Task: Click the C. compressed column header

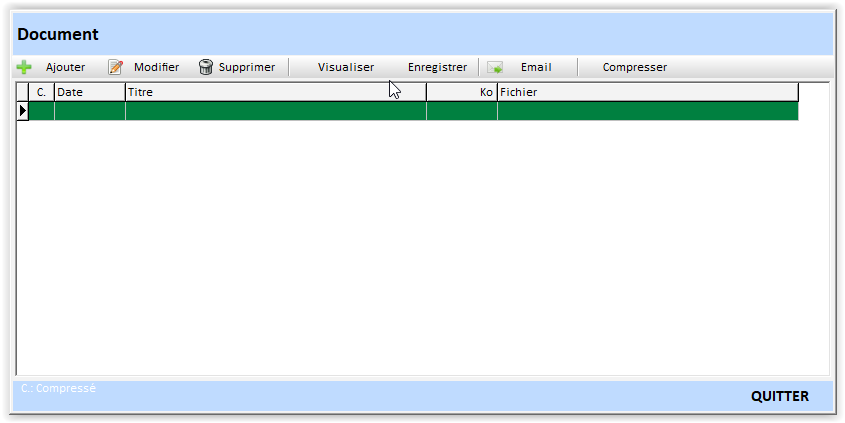Action: 41,92
